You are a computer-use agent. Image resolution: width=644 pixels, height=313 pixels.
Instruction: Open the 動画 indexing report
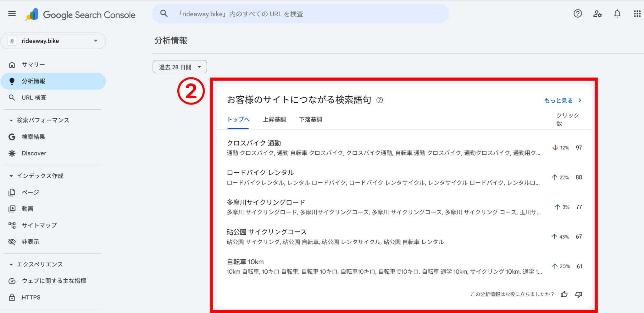(x=27, y=208)
